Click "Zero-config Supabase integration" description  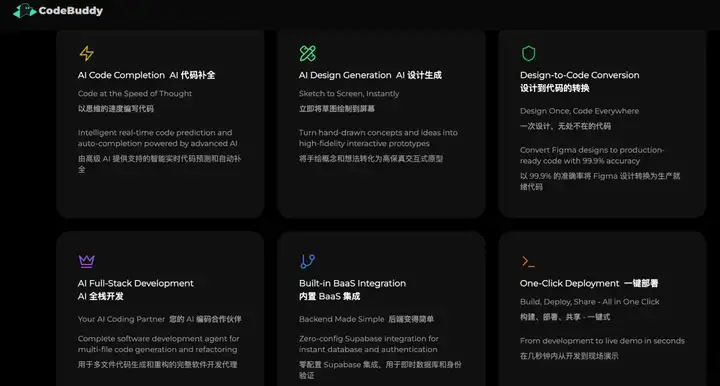point(369,344)
